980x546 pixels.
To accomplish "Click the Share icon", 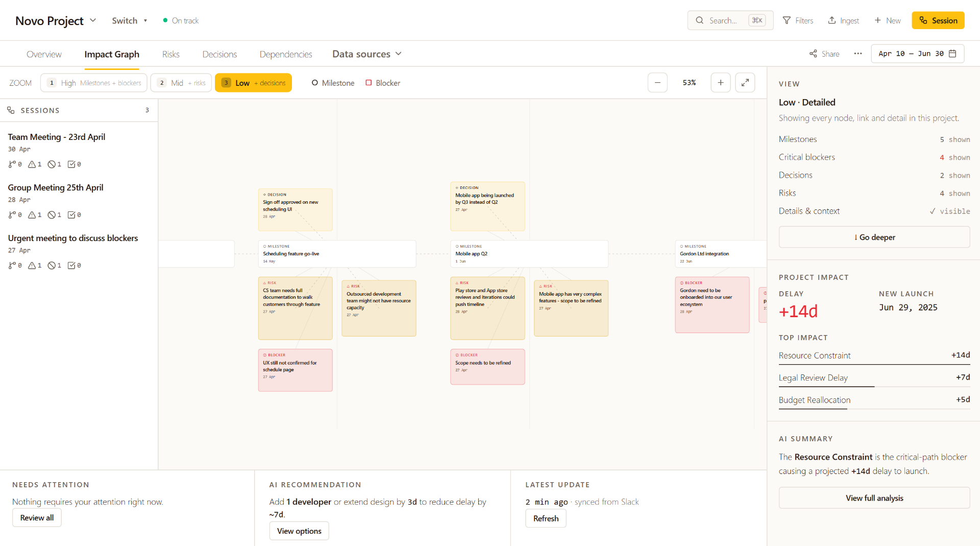I will click(x=813, y=54).
